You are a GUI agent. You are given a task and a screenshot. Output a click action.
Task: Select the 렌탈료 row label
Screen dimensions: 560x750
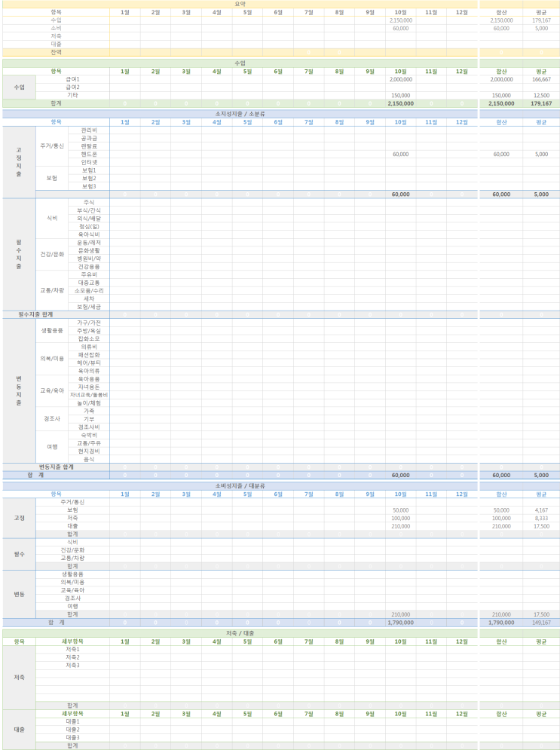[89, 146]
